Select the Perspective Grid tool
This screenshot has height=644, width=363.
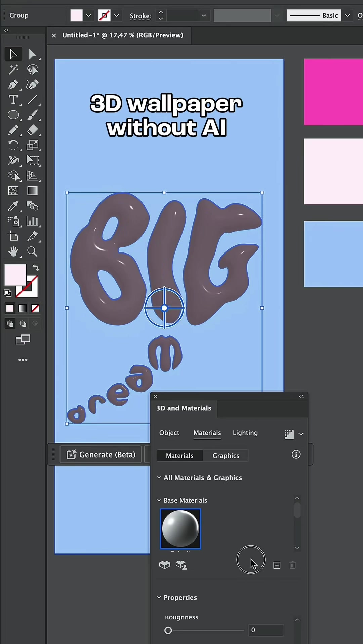(x=33, y=175)
